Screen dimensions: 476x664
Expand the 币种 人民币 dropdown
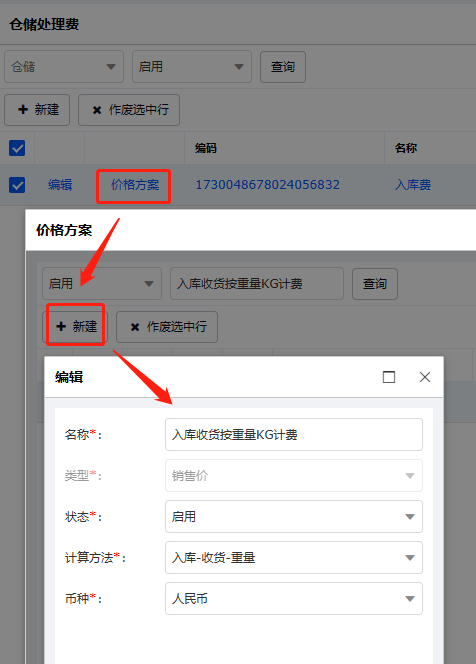[x=294, y=598]
